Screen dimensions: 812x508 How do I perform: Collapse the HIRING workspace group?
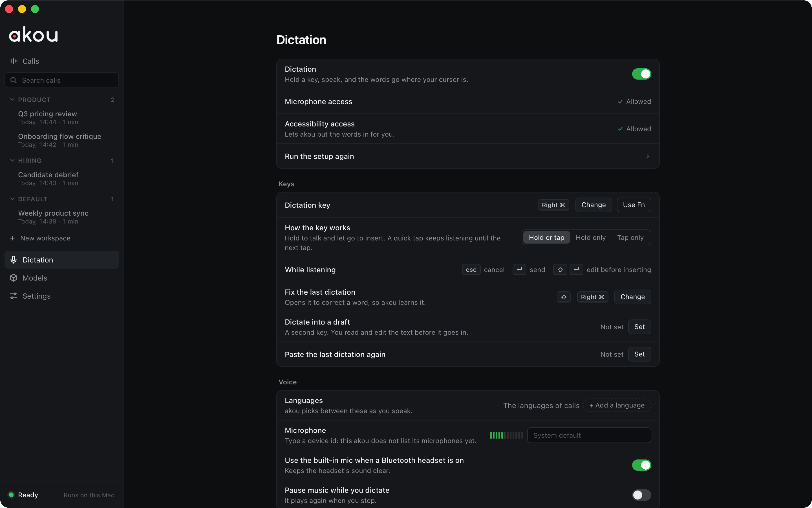click(x=12, y=161)
